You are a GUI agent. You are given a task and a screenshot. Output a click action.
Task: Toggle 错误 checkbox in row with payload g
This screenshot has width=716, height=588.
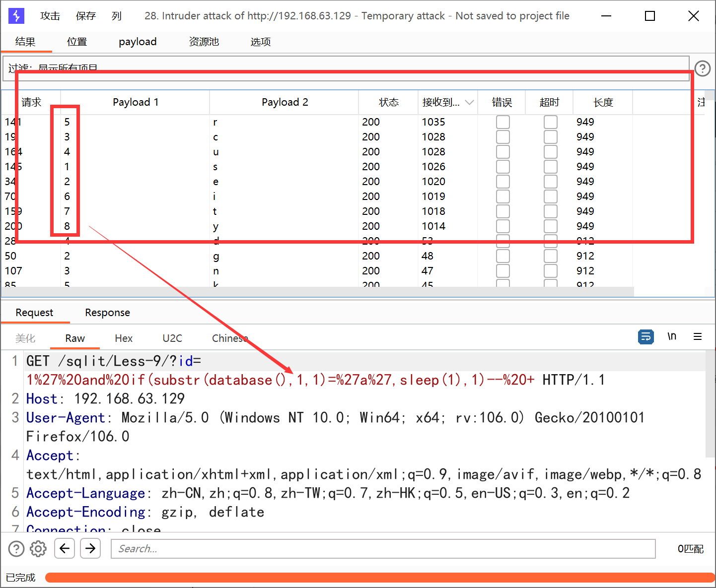coord(503,256)
